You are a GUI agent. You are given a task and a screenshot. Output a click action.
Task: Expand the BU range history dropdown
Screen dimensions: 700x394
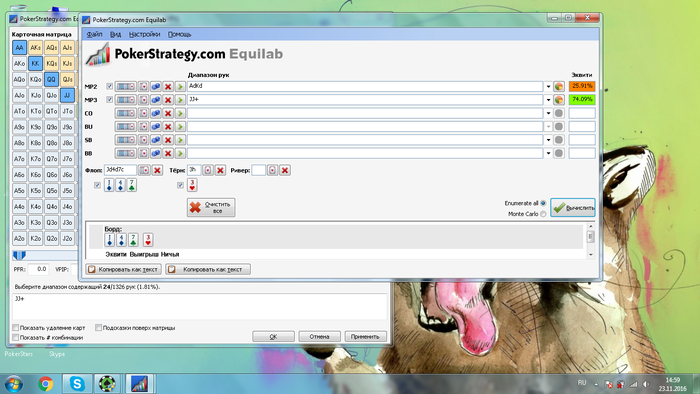coord(548,127)
